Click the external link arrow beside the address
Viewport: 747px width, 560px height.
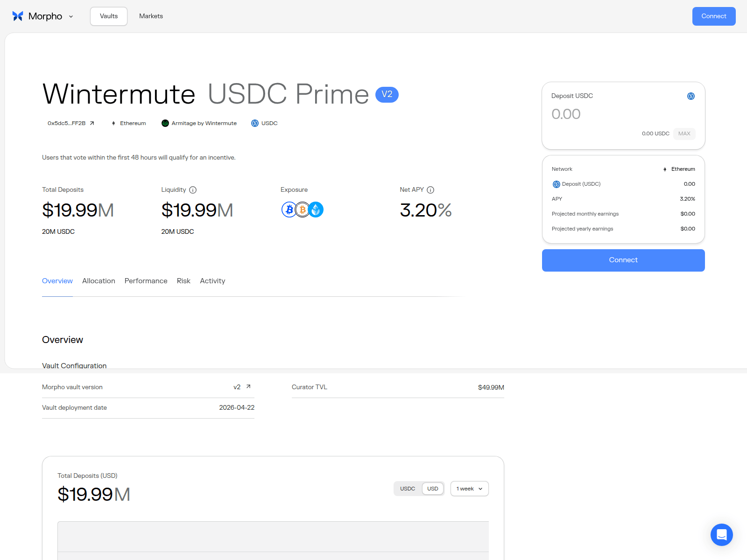click(92, 123)
